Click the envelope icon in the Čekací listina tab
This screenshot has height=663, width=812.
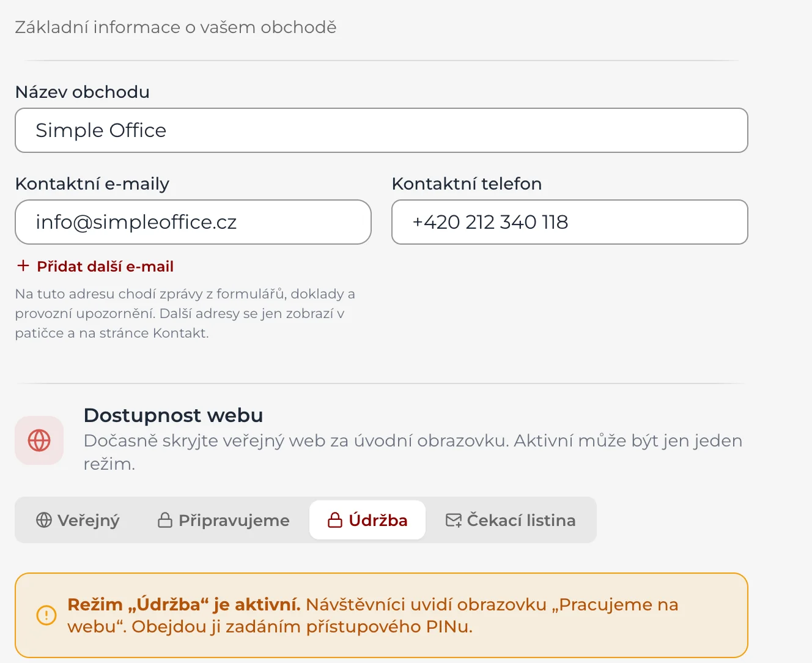(x=454, y=520)
